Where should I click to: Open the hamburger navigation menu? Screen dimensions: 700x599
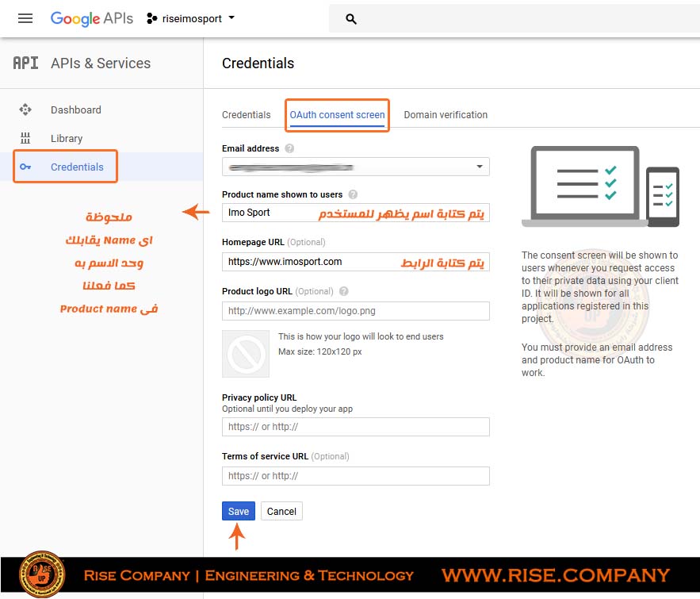[25, 18]
